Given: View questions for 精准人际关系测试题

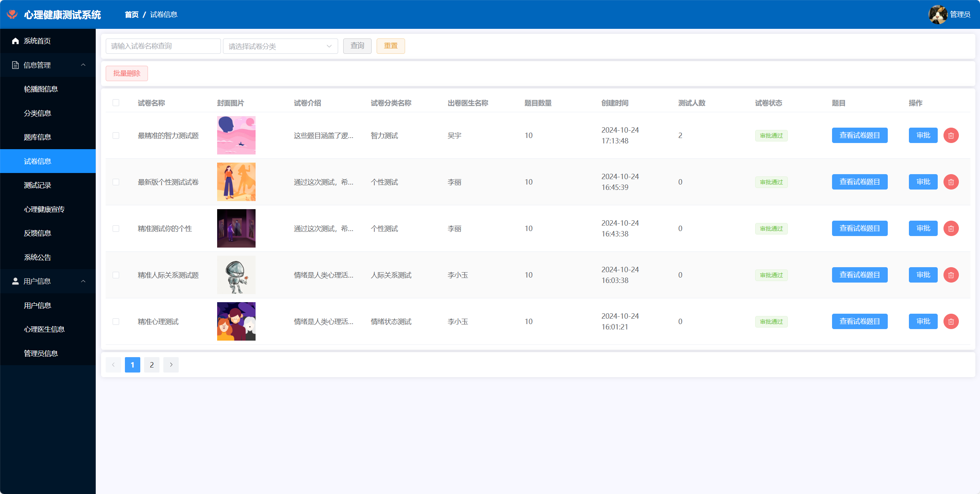Looking at the screenshot, I should point(859,275).
